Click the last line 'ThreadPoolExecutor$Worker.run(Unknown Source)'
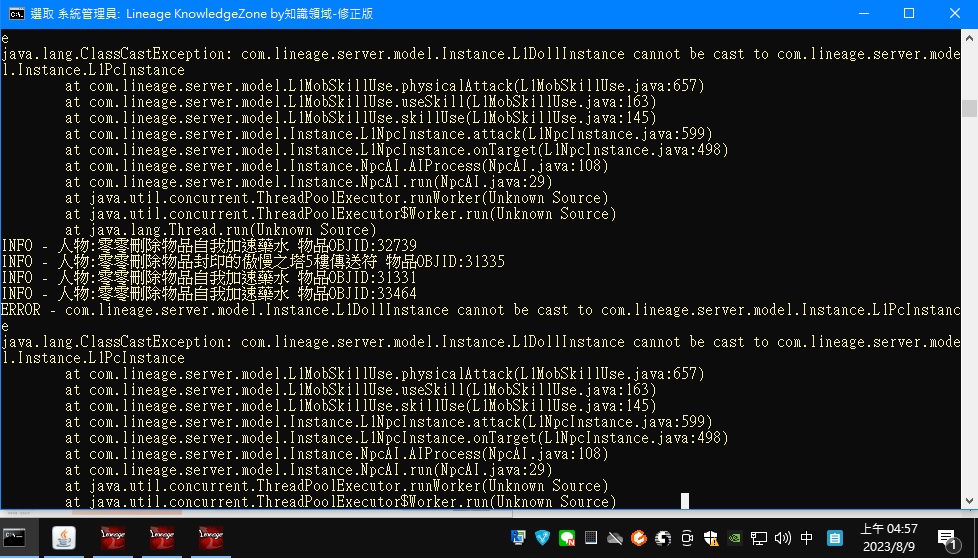The image size is (978, 560). click(x=341, y=502)
